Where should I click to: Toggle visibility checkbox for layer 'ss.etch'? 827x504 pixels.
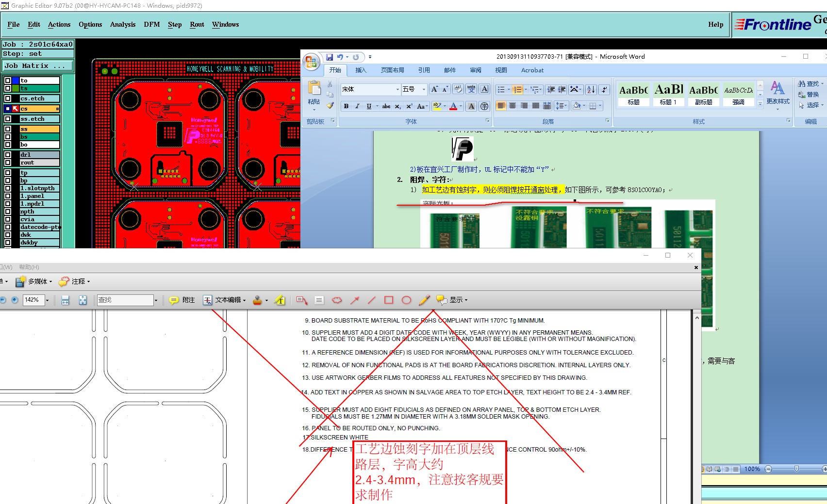(x=8, y=119)
